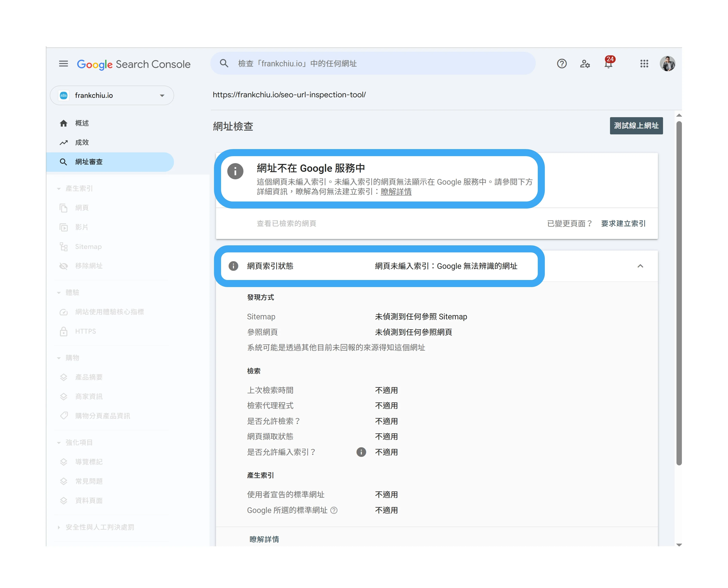Image resolution: width=728 pixels, height=588 pixels.
Task: Select 網址審查 in the sidebar
Action: point(89,162)
